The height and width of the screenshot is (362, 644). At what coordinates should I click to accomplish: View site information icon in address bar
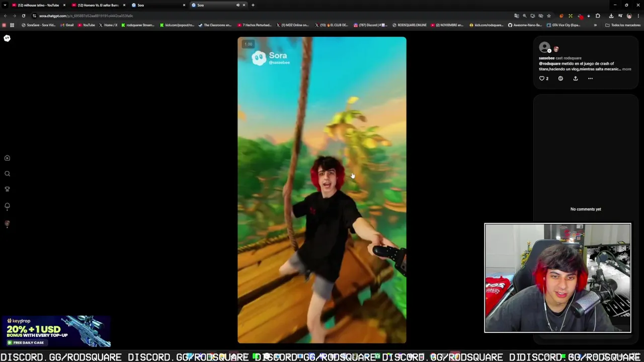[34, 16]
